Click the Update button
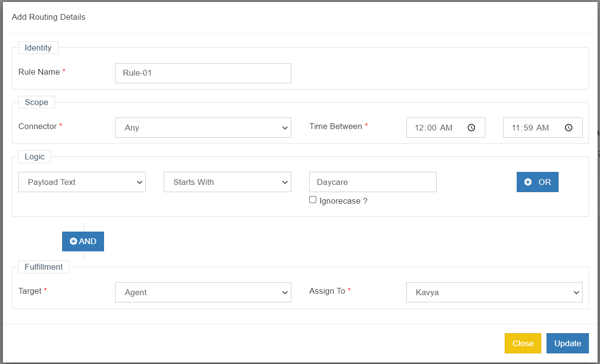 (567, 343)
